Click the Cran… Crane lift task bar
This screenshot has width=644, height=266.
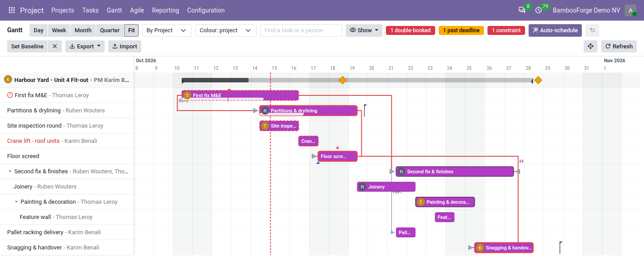(308, 141)
